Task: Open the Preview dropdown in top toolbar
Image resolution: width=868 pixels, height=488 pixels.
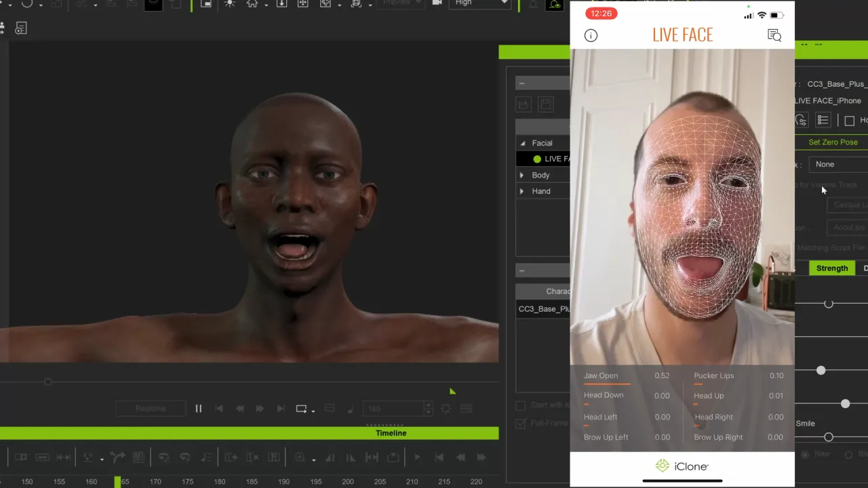Action: (x=401, y=3)
